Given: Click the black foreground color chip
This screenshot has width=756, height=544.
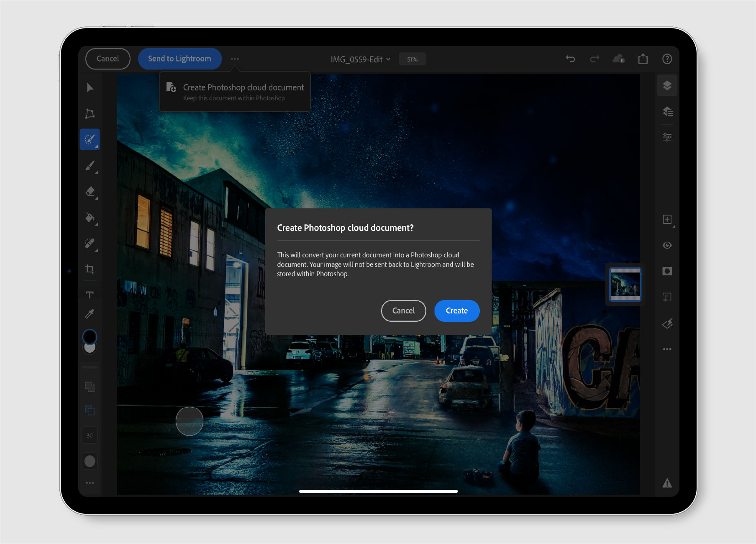Looking at the screenshot, I should [x=90, y=336].
